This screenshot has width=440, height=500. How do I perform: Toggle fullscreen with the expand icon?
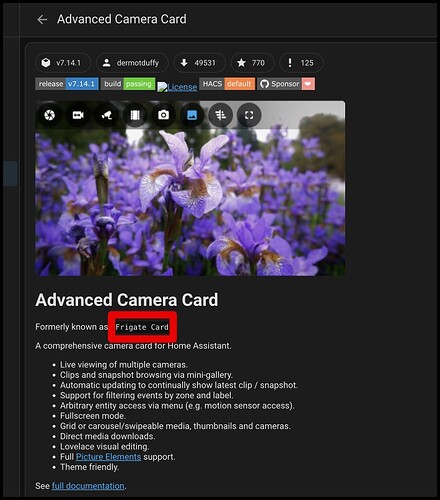[x=249, y=115]
